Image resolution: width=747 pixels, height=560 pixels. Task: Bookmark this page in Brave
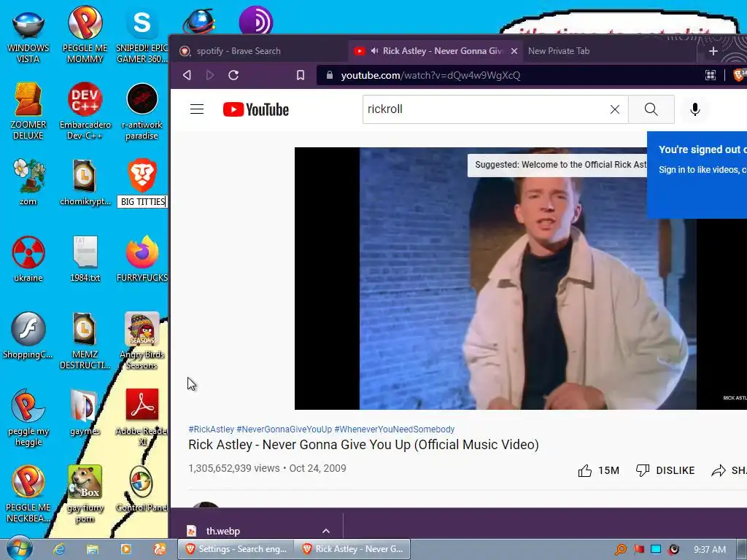pyautogui.click(x=301, y=75)
